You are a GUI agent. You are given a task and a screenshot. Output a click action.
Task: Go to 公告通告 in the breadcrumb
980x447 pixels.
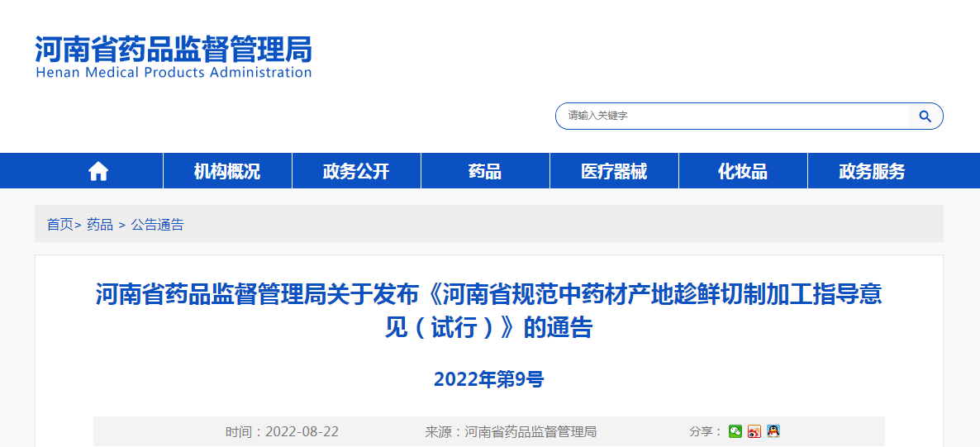158,225
